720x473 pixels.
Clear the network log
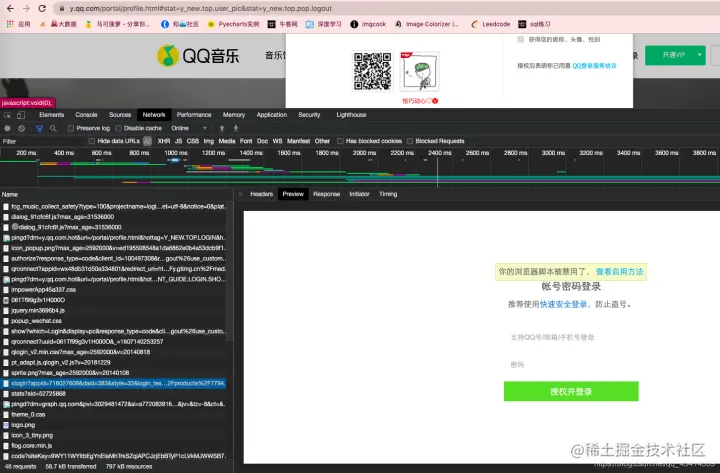pyautogui.click(x=22, y=129)
